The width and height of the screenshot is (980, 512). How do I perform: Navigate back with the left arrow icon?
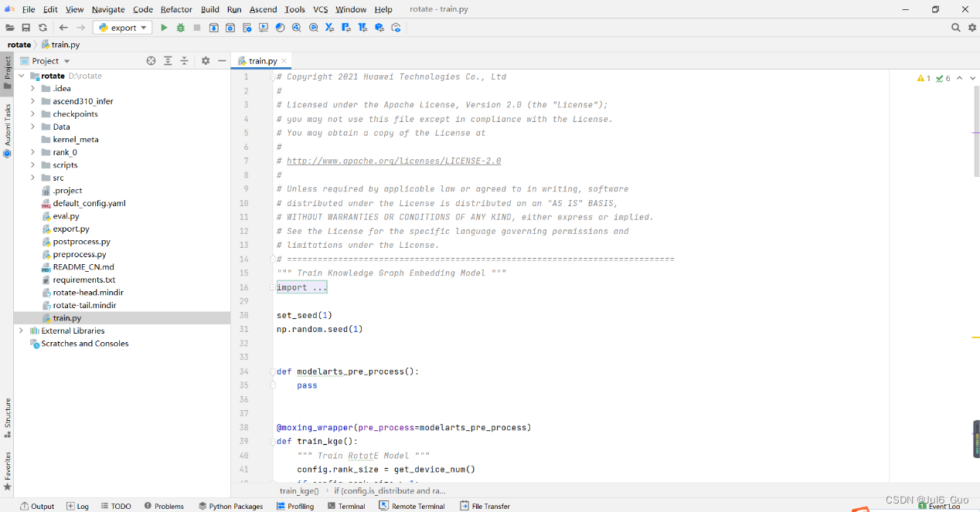click(x=64, y=28)
